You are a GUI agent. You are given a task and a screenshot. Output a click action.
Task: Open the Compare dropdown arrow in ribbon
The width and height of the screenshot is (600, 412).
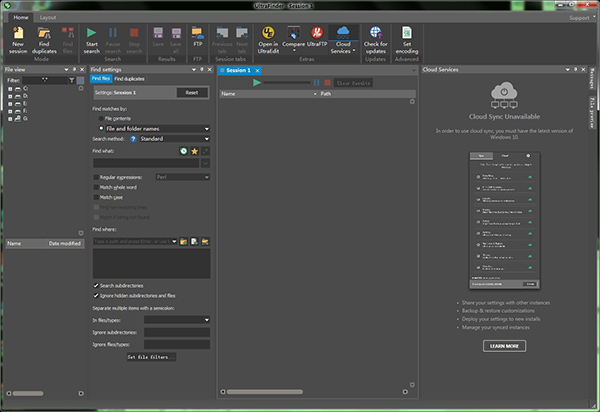click(294, 50)
